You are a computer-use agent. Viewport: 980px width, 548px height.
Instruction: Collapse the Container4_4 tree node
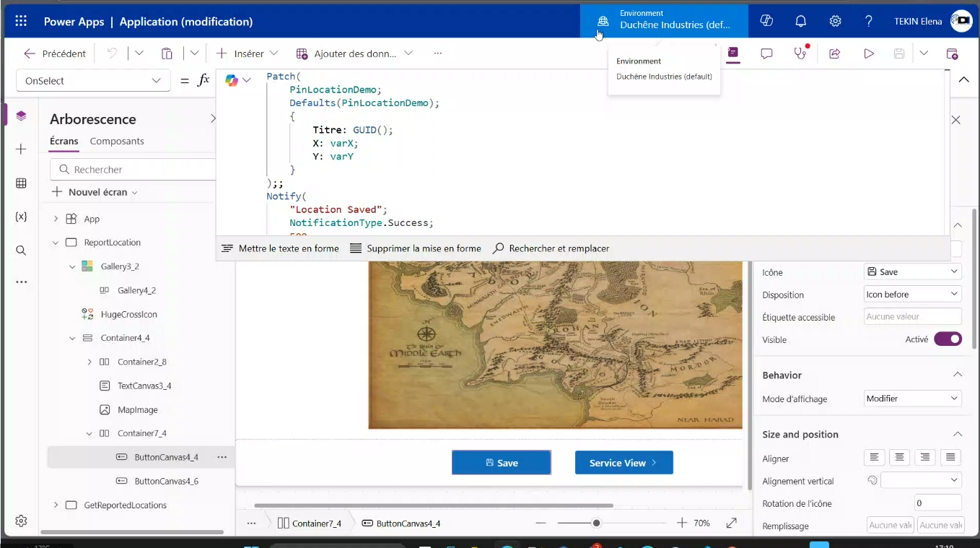click(72, 338)
